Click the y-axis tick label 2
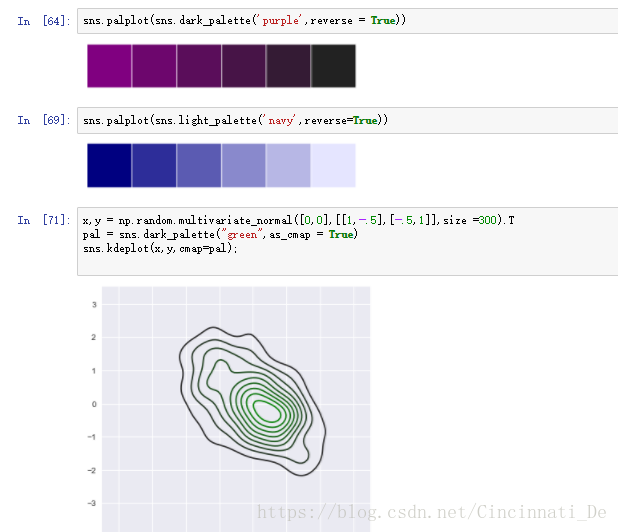 [94, 337]
